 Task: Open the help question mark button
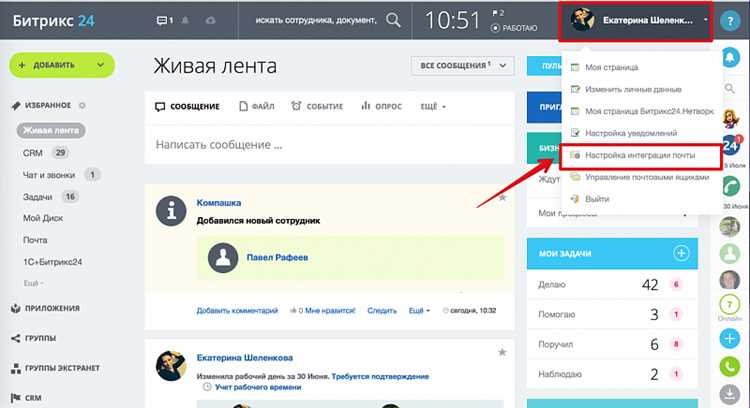(x=730, y=21)
